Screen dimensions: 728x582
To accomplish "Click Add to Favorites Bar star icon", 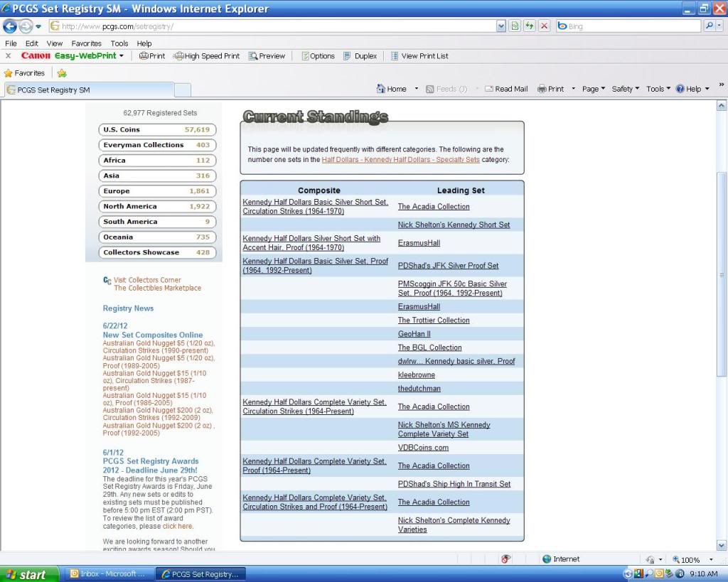I will [x=62, y=73].
